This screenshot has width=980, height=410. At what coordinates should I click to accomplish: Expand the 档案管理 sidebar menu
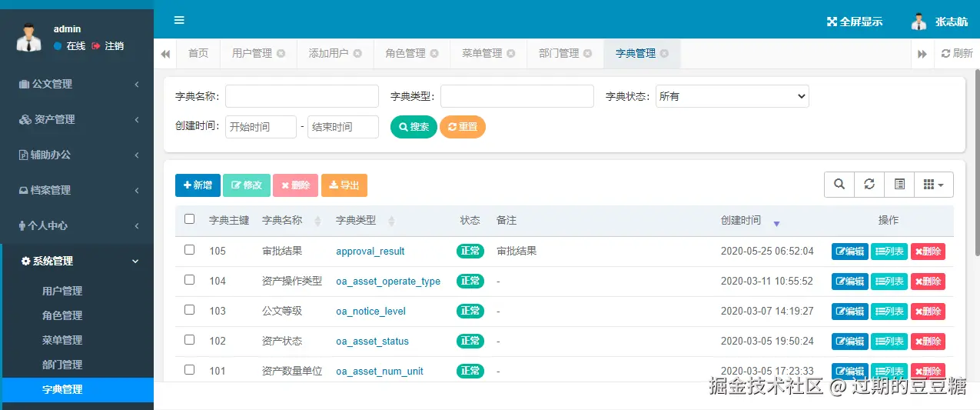(77, 190)
